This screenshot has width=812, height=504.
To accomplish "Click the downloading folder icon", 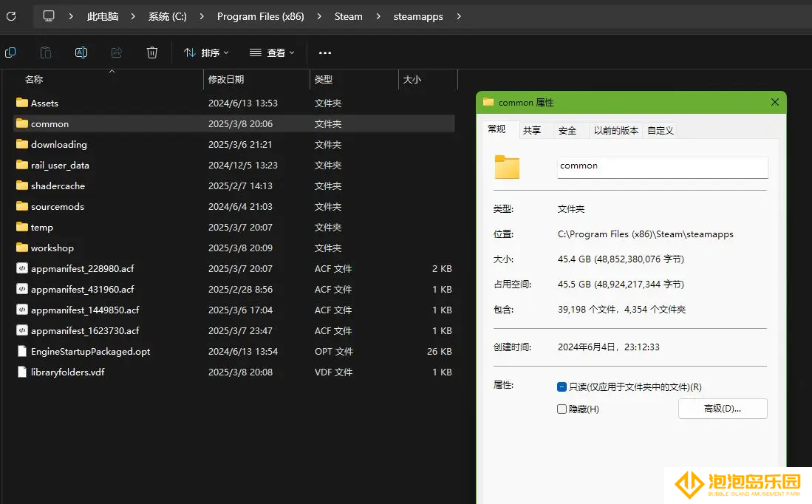I will point(21,144).
